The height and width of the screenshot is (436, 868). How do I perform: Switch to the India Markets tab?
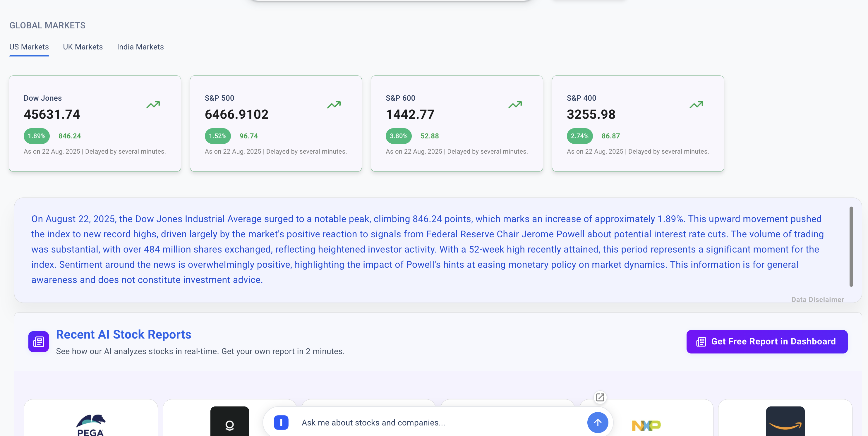click(x=140, y=47)
